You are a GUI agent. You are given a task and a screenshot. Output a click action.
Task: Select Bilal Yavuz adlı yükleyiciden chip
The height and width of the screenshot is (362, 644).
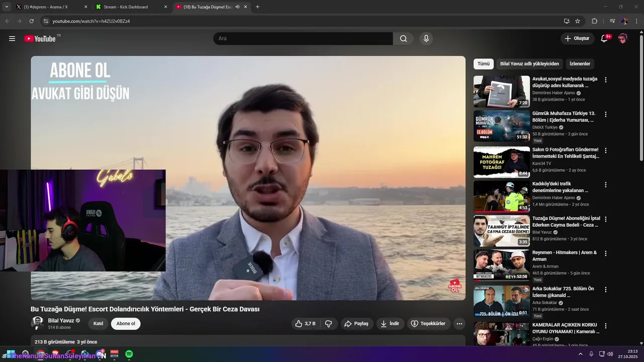[529, 64]
